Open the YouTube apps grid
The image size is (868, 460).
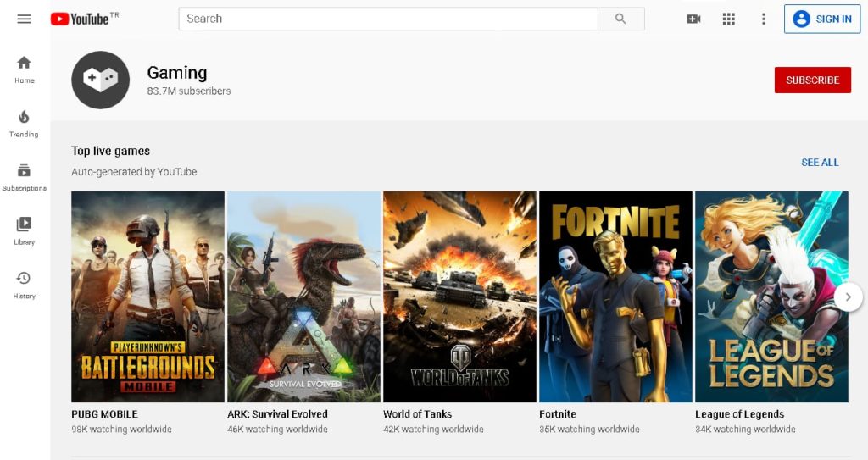(729, 19)
